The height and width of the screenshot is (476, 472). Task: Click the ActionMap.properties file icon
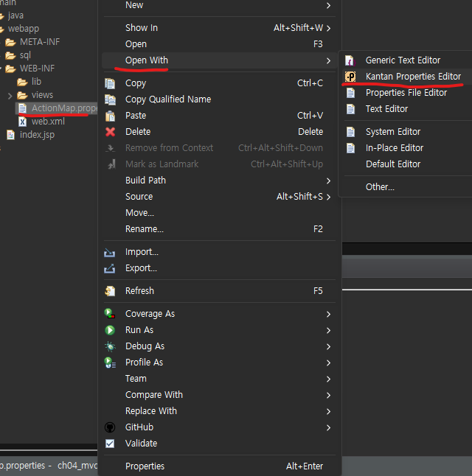point(22,108)
